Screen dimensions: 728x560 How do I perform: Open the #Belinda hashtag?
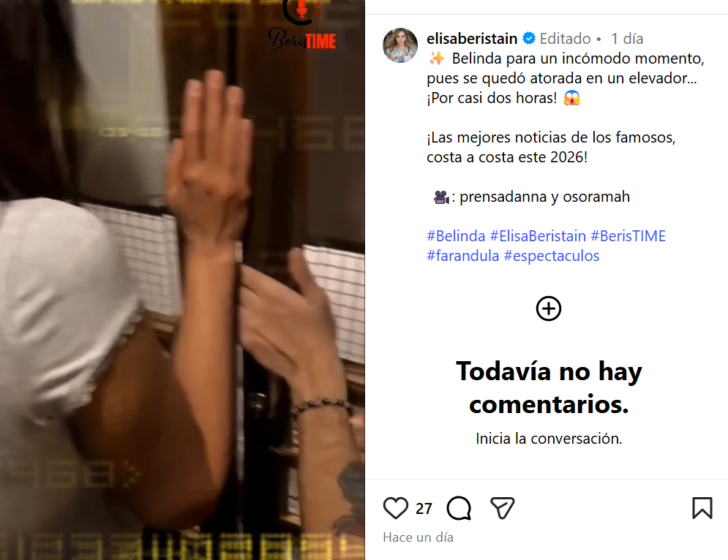coord(456,235)
